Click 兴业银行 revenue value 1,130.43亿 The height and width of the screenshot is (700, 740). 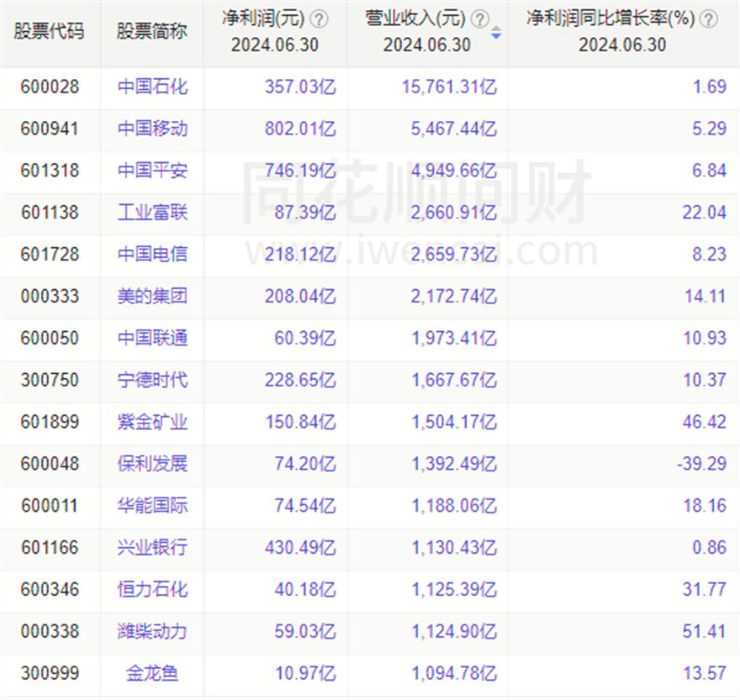coord(454,548)
